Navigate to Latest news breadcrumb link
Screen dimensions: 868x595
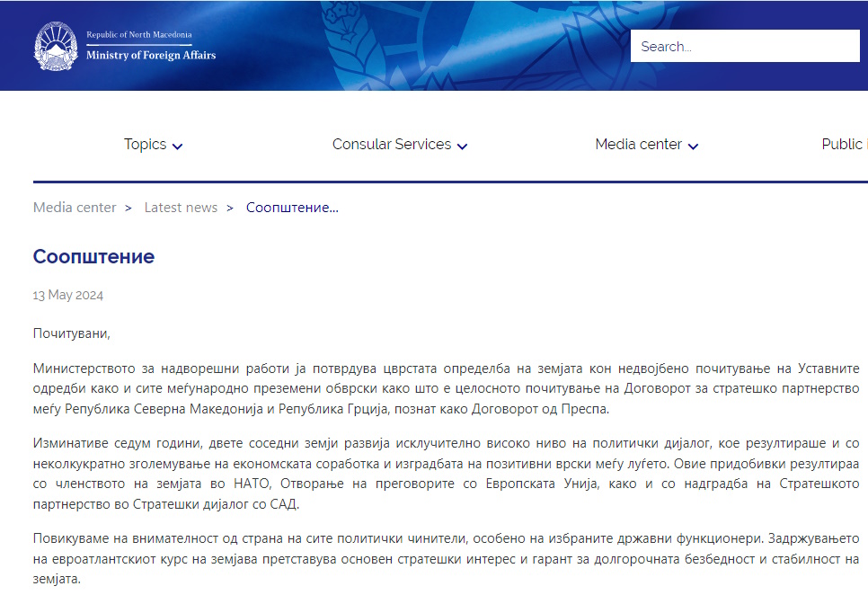tap(181, 208)
